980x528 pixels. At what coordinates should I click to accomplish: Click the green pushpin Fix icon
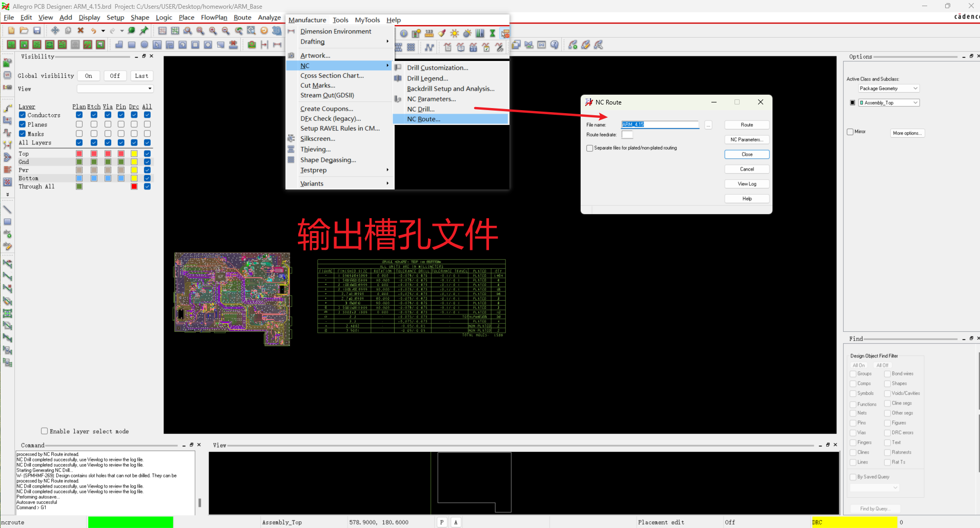pyautogui.click(x=144, y=31)
